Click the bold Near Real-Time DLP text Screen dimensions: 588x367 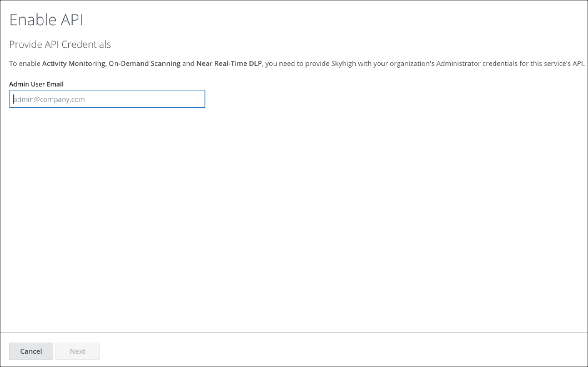[x=229, y=64]
